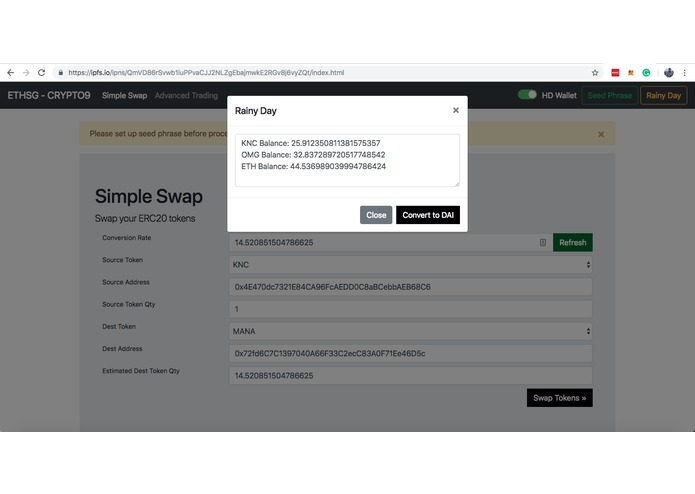Open the red extension icon
695x494 pixels.
pos(615,73)
